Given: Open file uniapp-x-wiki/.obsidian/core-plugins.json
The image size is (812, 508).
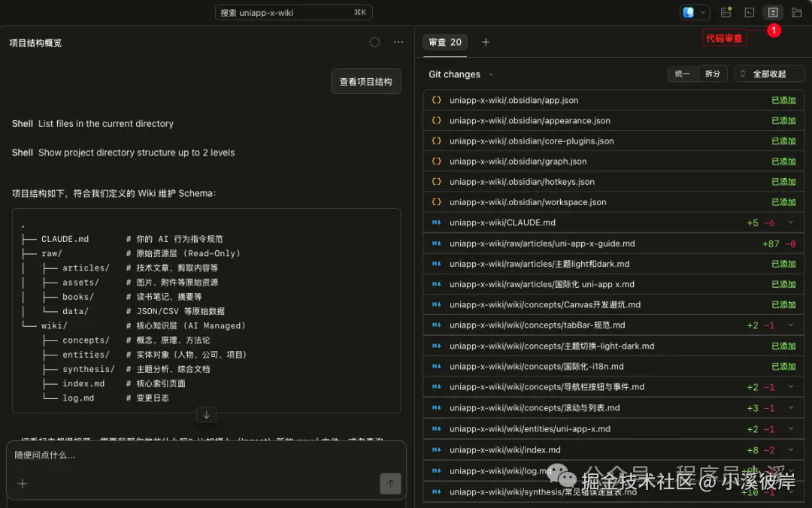Looking at the screenshot, I should [x=532, y=141].
